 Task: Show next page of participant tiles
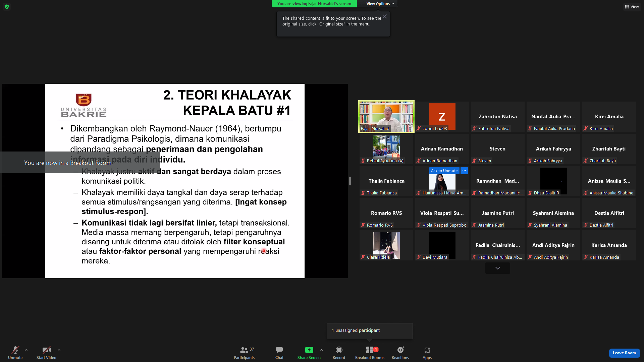pyautogui.click(x=498, y=268)
